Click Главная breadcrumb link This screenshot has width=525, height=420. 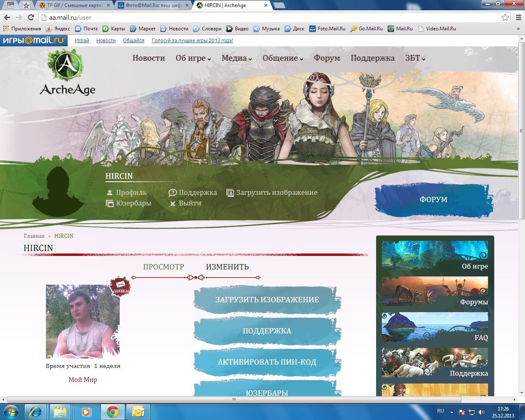pos(34,236)
